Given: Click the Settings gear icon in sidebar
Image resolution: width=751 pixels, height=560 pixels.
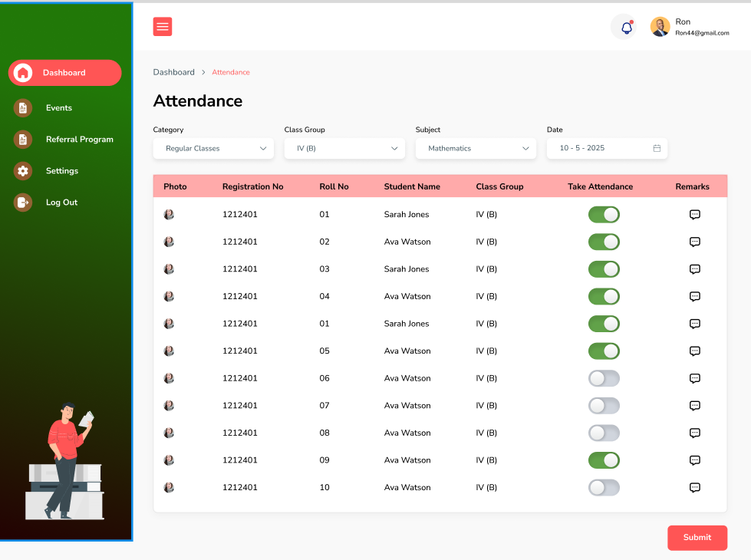Looking at the screenshot, I should pyautogui.click(x=22, y=170).
